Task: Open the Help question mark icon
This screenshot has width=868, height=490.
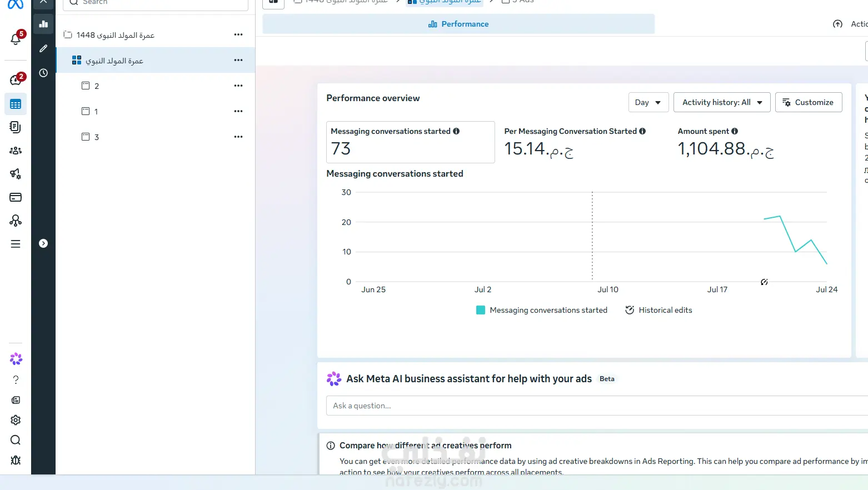Action: (16, 380)
